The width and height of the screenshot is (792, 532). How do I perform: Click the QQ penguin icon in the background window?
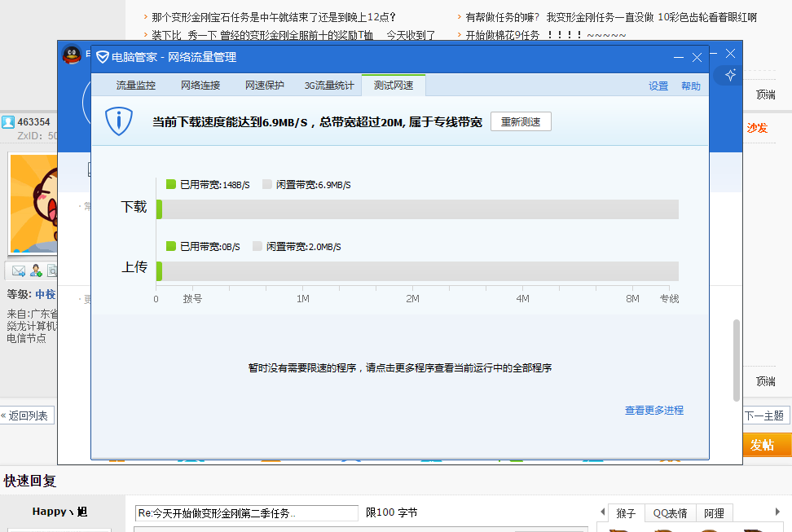[x=72, y=55]
